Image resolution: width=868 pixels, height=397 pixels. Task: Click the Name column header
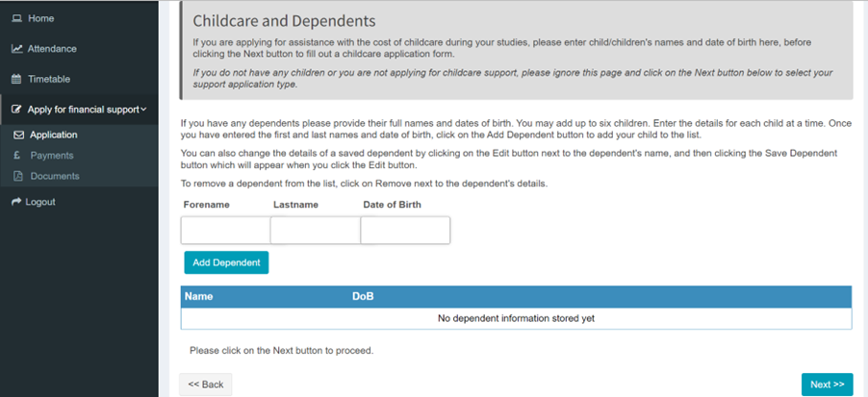(x=199, y=297)
